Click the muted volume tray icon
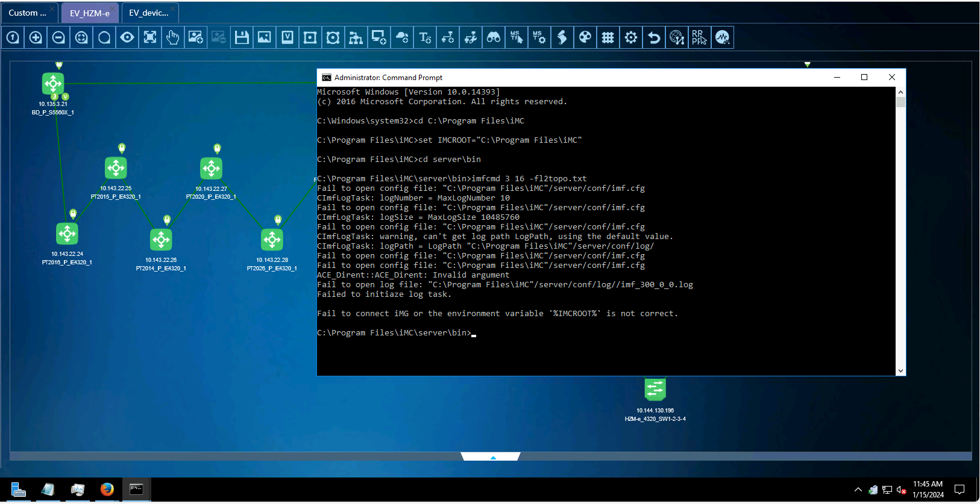 click(x=902, y=490)
